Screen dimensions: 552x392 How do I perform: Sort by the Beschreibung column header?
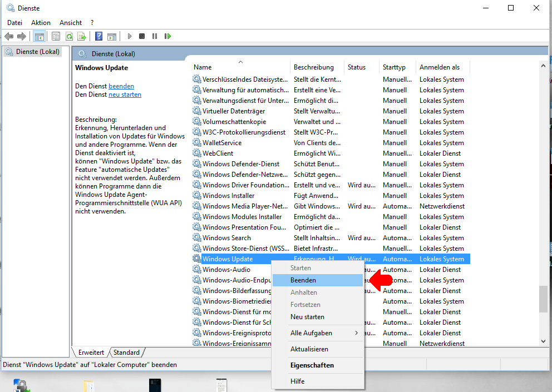[x=318, y=67]
